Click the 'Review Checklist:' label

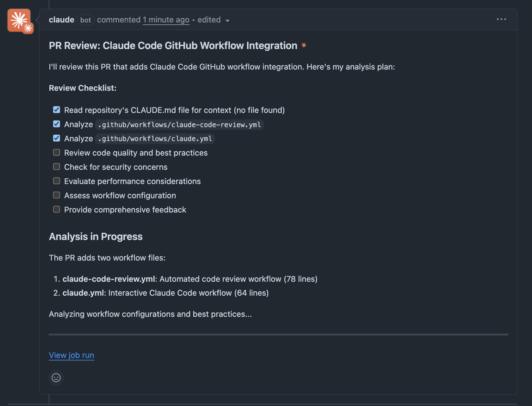click(83, 88)
